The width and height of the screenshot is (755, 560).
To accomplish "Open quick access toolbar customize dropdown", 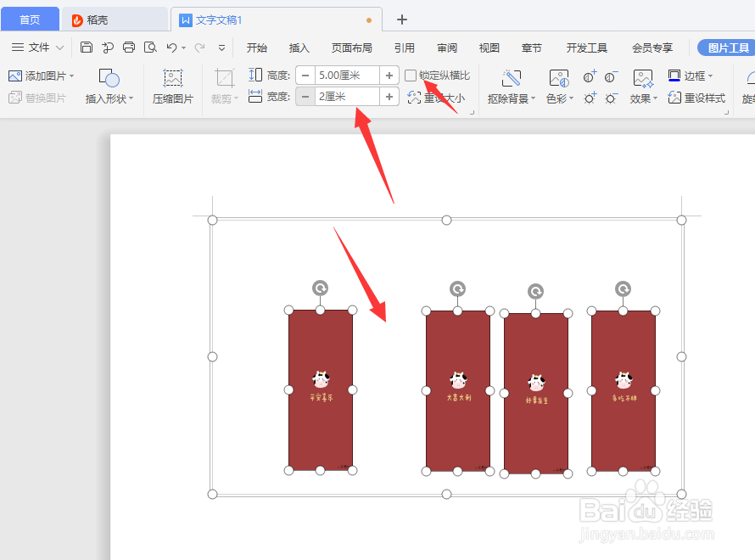I will (222, 48).
